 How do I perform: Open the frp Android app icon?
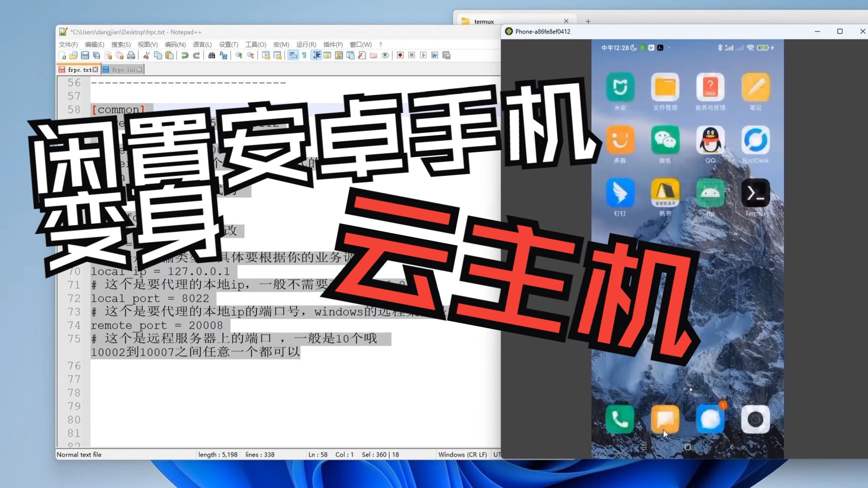point(710,193)
